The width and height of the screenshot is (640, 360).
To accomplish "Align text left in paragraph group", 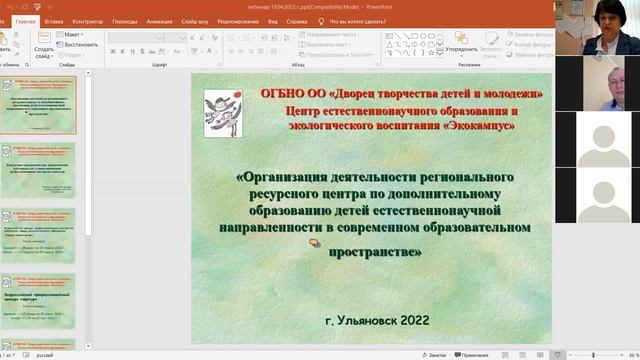I will (231, 51).
